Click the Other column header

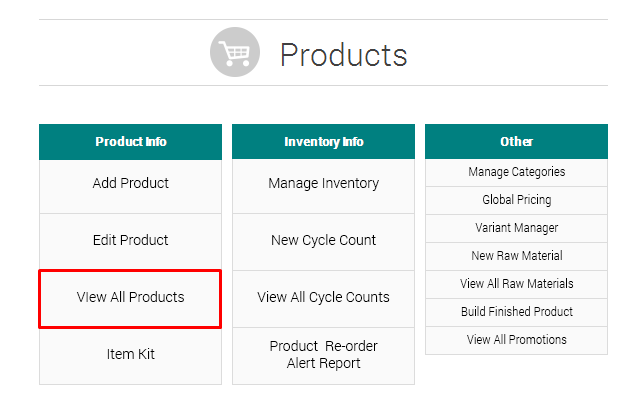516,141
